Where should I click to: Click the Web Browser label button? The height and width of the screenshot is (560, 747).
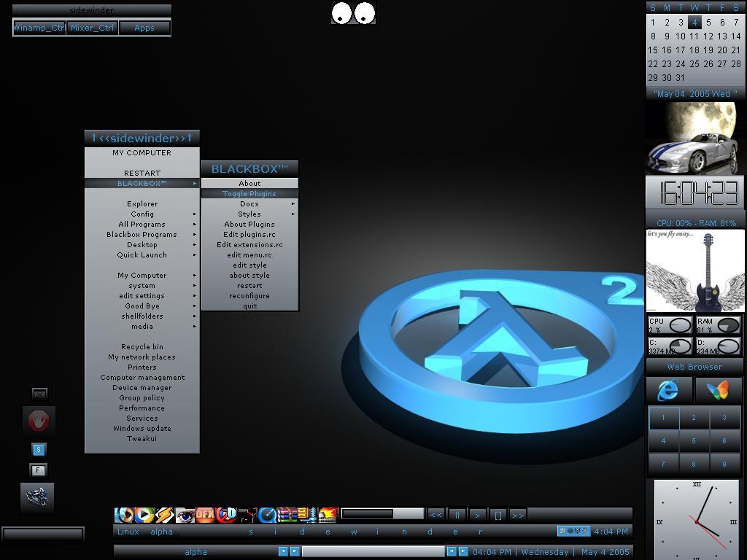pos(694,367)
